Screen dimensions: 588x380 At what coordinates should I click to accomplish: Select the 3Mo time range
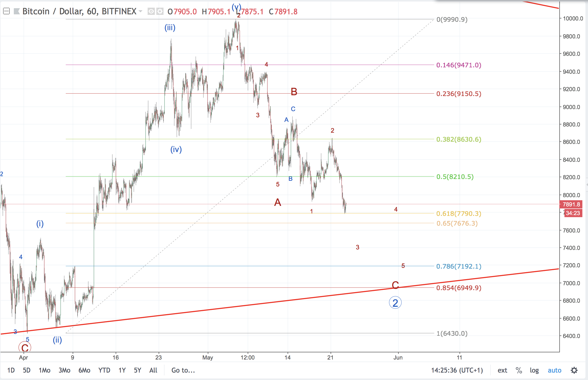pyautogui.click(x=64, y=370)
